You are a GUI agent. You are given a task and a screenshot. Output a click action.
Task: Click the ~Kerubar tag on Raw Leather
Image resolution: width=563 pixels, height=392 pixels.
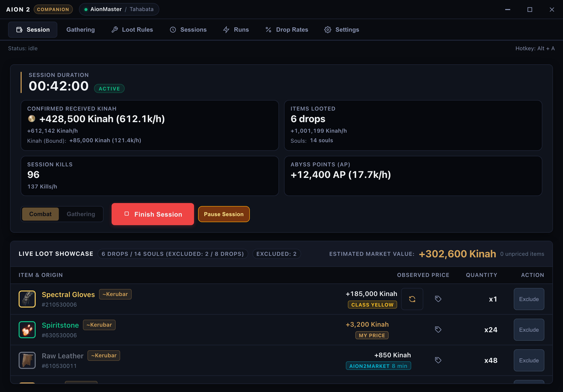[104, 355]
